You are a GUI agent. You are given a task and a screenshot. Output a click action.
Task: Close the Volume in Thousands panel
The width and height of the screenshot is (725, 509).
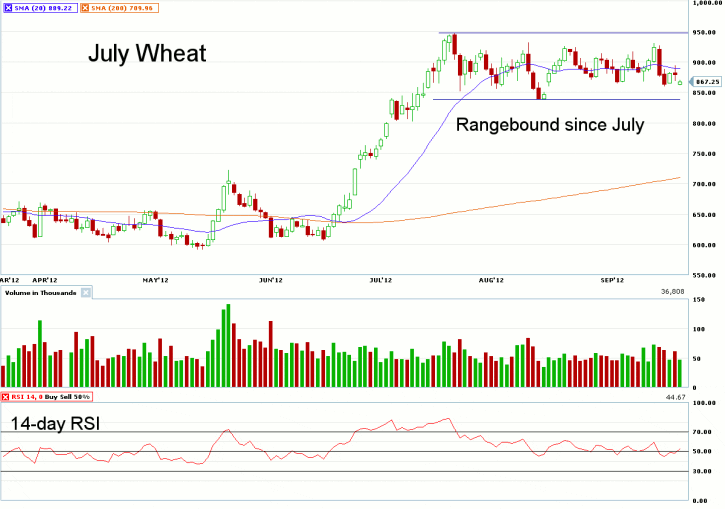[85, 293]
